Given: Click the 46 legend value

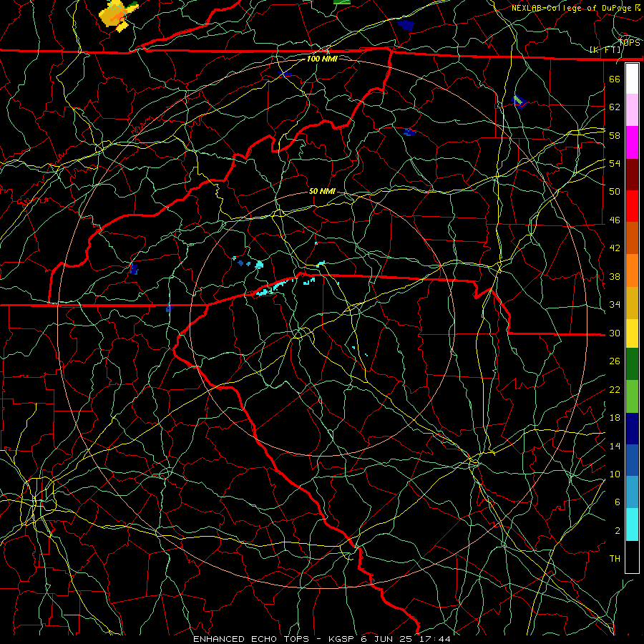Looking at the screenshot, I should 615,220.
